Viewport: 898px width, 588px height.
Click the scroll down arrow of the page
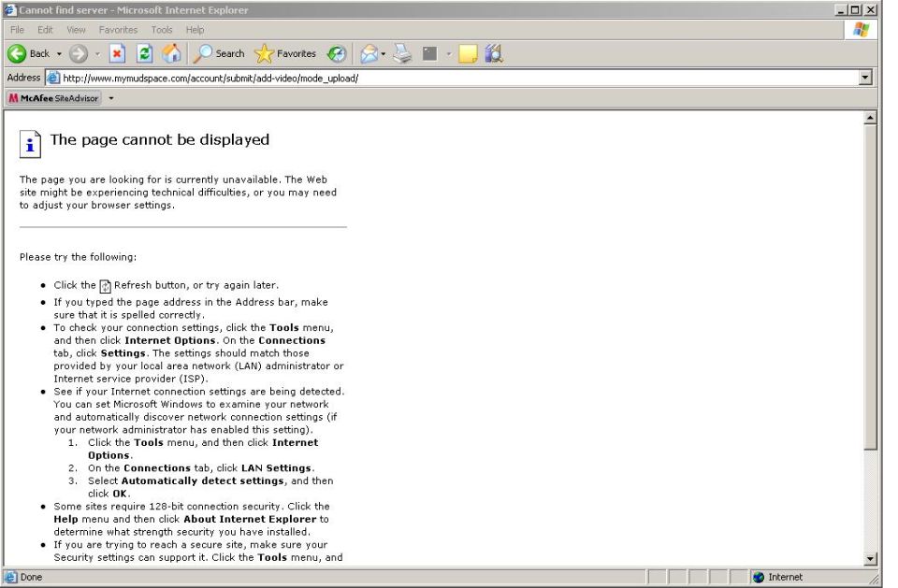870,559
